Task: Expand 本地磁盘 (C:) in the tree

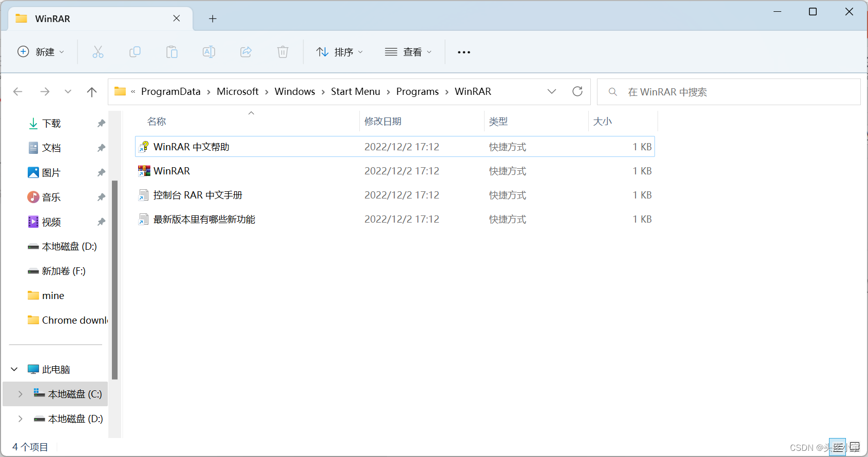Action: (x=21, y=394)
